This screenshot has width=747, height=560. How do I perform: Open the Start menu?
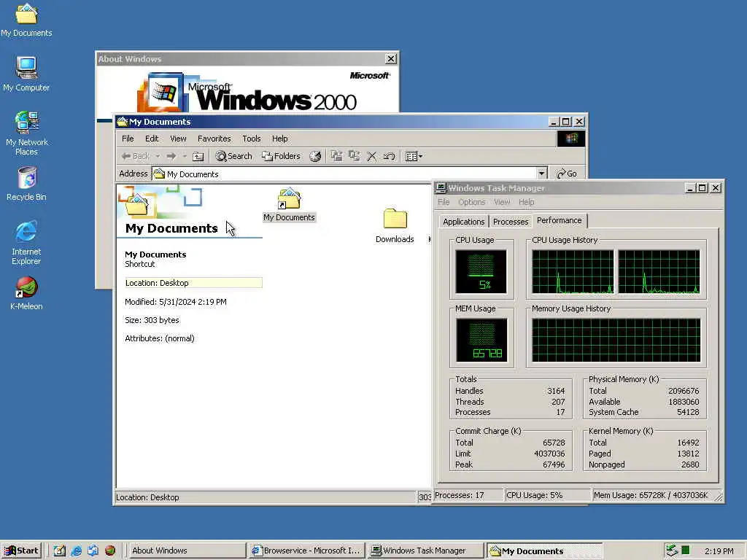(x=21, y=551)
